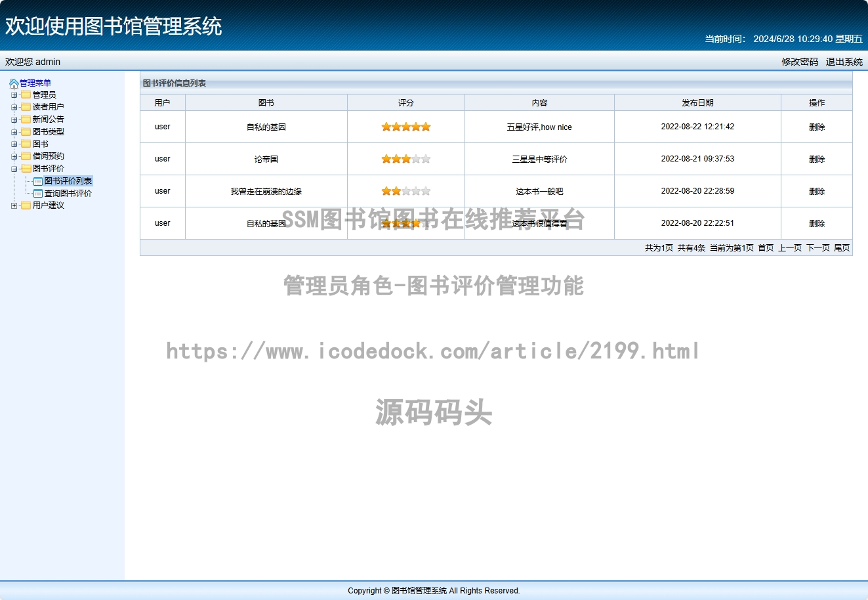
Task: Click the page icon beside 图书评价列表
Action: click(x=38, y=181)
